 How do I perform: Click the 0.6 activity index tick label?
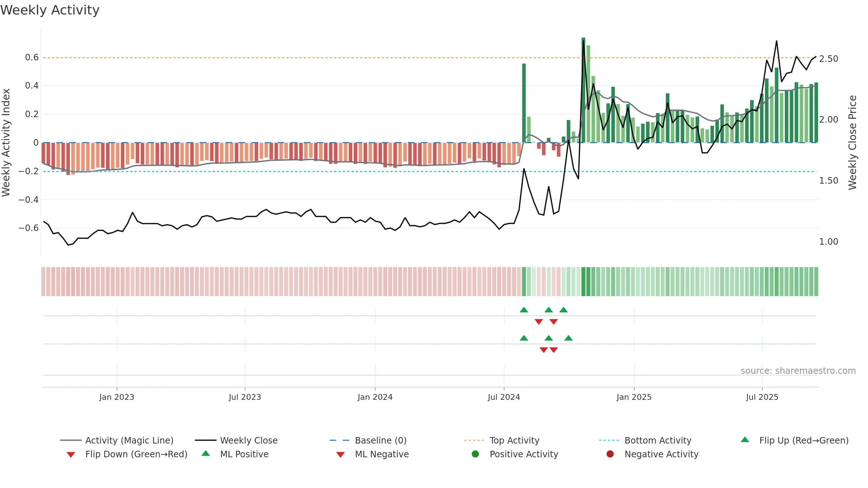(32, 57)
